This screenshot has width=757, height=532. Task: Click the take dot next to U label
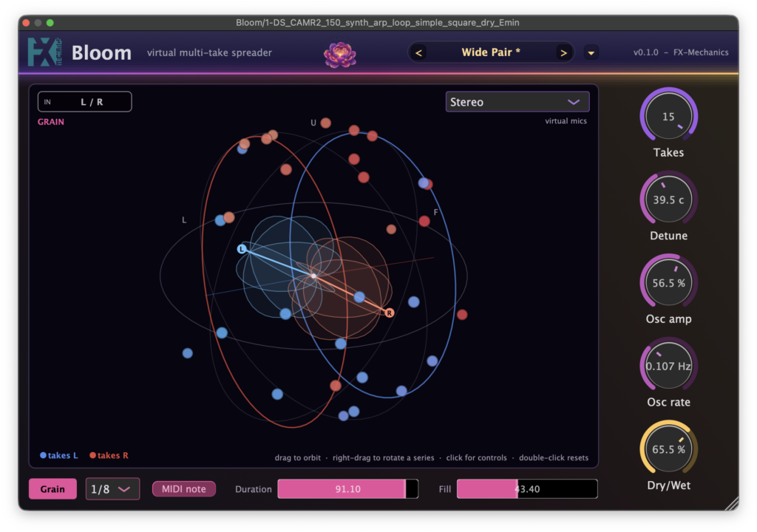326,123
